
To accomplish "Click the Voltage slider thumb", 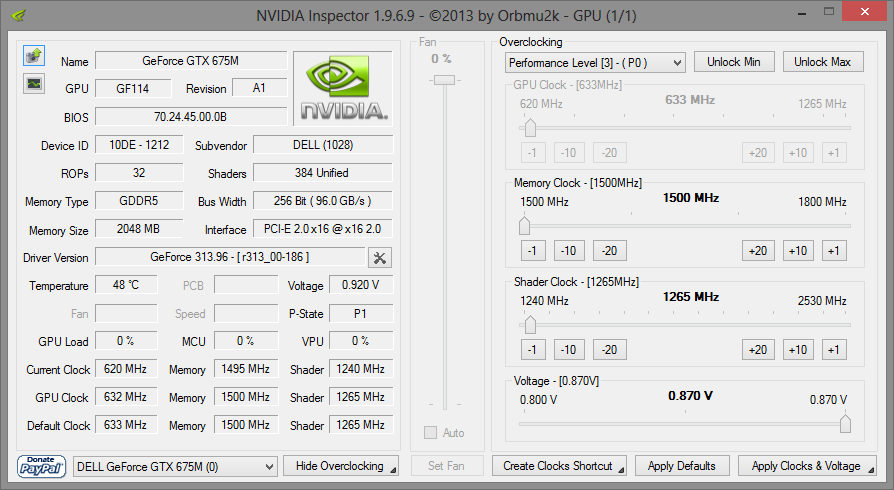I will pyautogui.click(x=845, y=424).
